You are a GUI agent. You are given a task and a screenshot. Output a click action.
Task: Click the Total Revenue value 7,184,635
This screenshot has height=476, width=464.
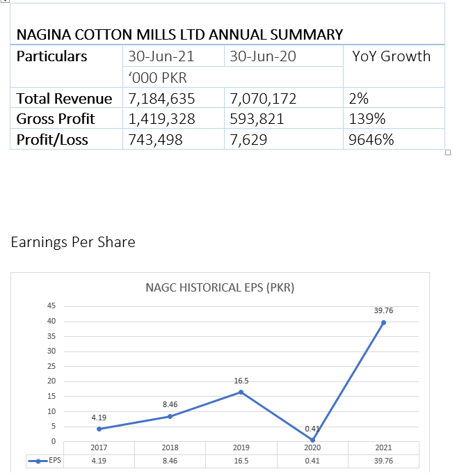pyautogui.click(x=161, y=99)
